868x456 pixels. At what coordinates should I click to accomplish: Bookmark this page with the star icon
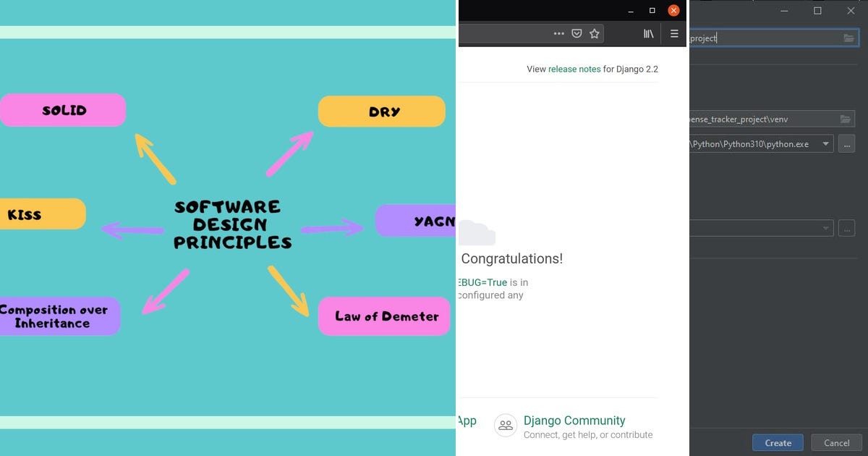click(594, 33)
